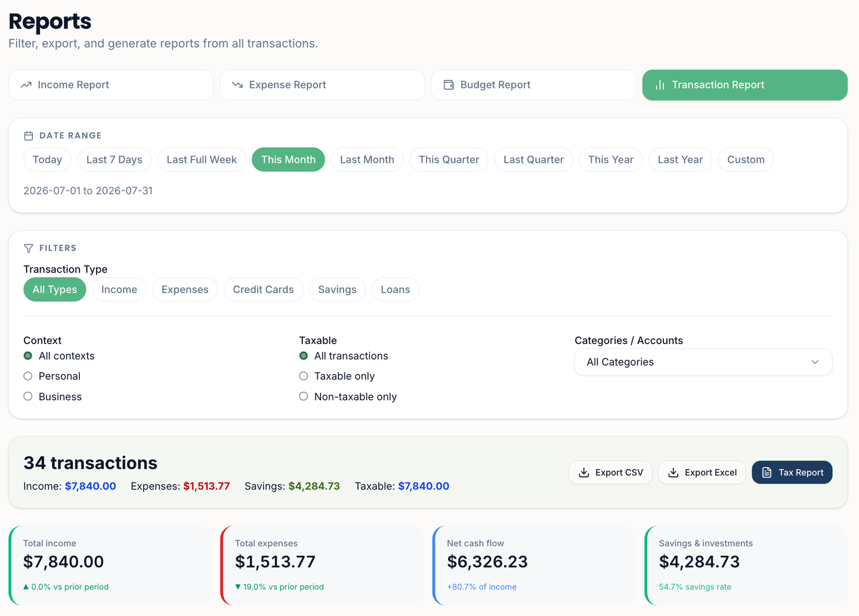Switch to the Expense Report tab
859x616 pixels.
point(322,85)
